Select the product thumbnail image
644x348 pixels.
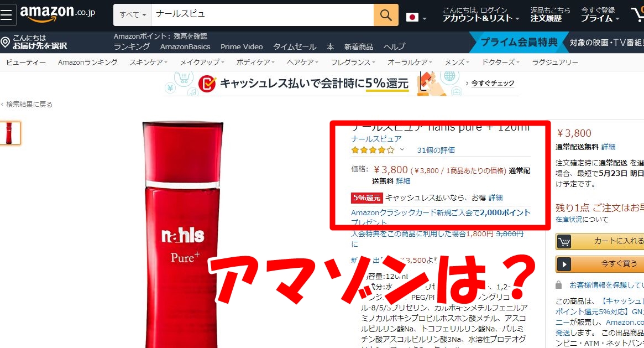pos(9,133)
